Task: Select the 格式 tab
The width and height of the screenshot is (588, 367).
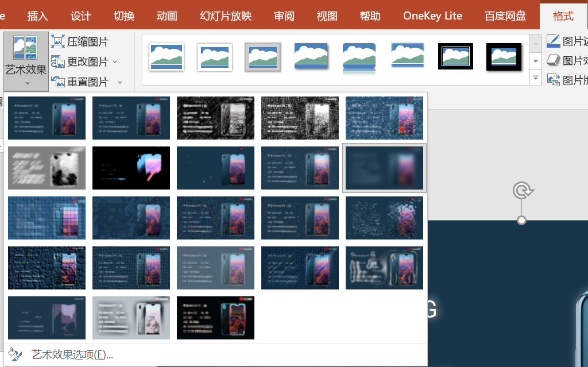Action: [563, 16]
